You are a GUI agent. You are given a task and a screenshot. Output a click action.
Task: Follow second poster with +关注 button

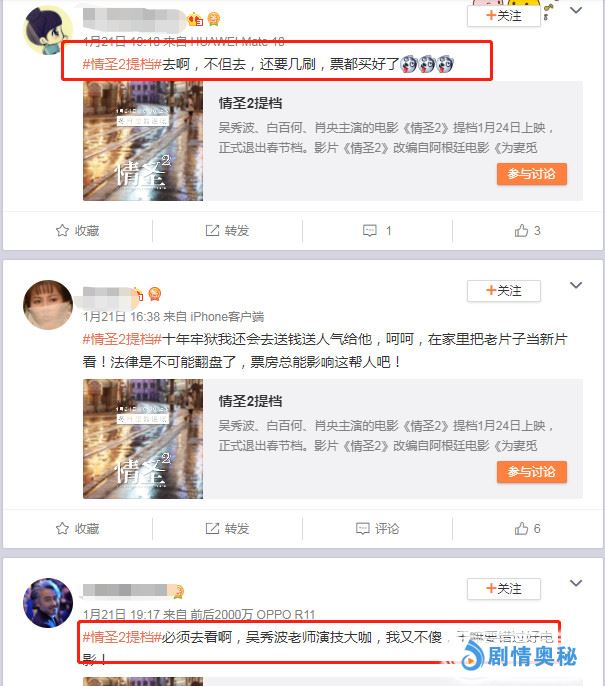(504, 291)
